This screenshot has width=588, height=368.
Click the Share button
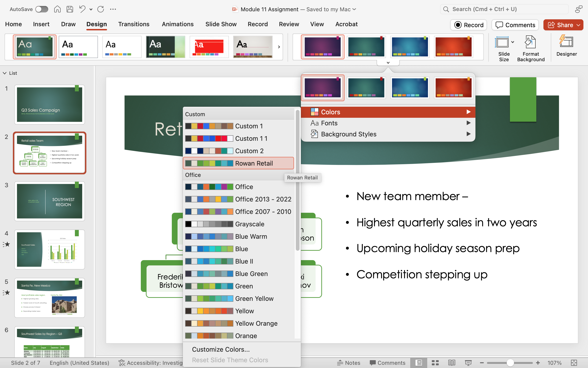[563, 25]
